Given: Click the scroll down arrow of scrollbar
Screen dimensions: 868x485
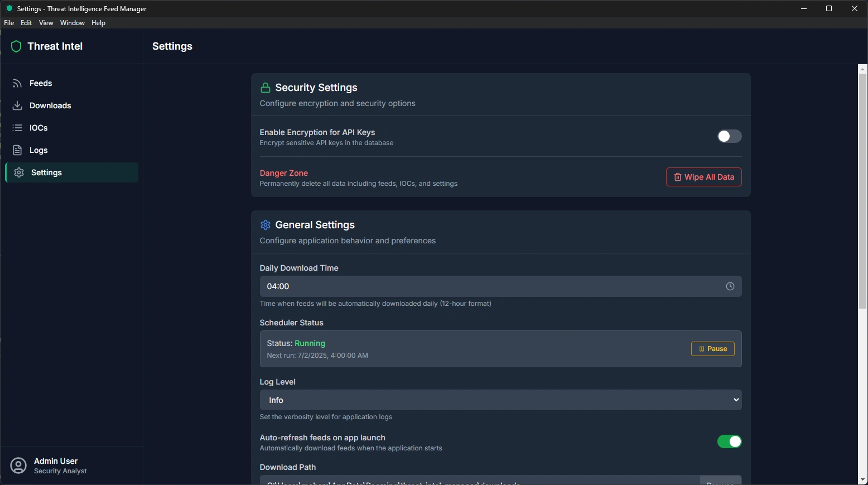Looking at the screenshot, I should [x=862, y=479].
